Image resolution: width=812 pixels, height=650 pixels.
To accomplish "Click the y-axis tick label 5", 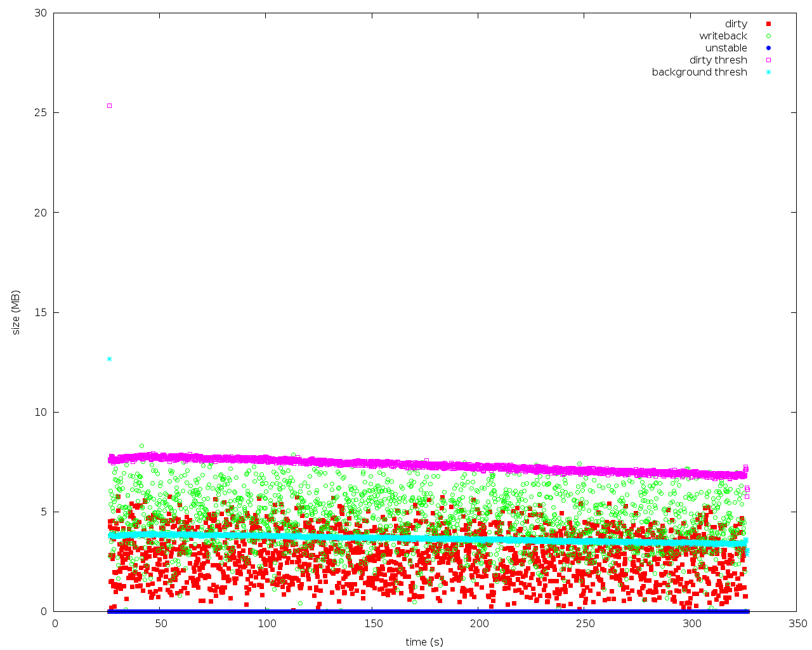I will 44,512.
